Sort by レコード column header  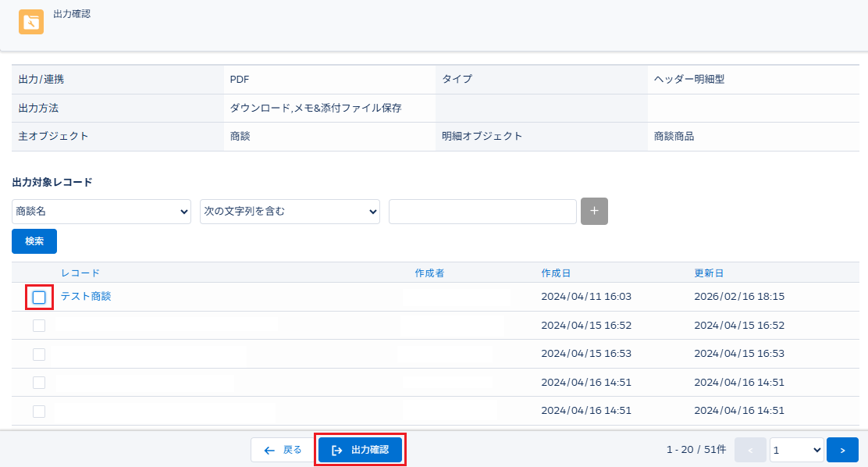tap(80, 273)
